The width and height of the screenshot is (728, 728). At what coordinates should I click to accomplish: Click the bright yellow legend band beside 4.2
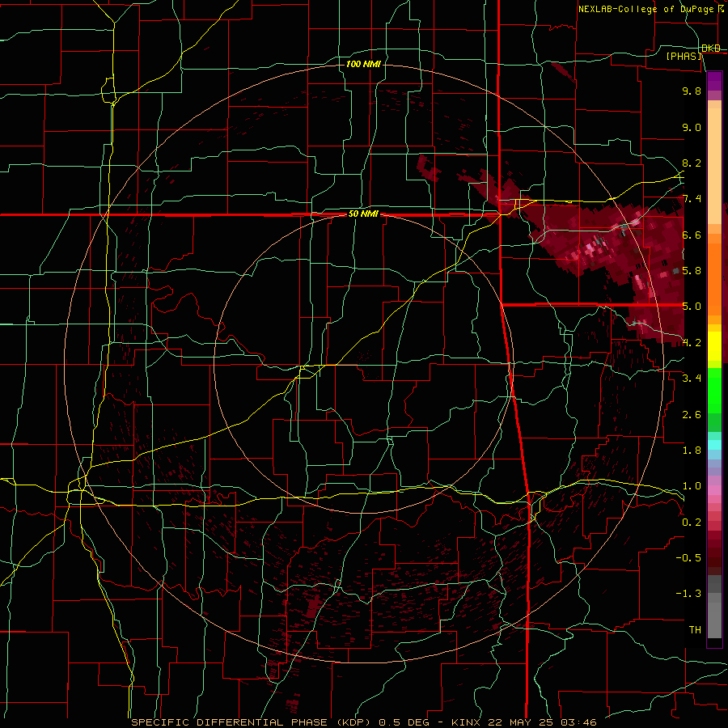[x=714, y=346]
